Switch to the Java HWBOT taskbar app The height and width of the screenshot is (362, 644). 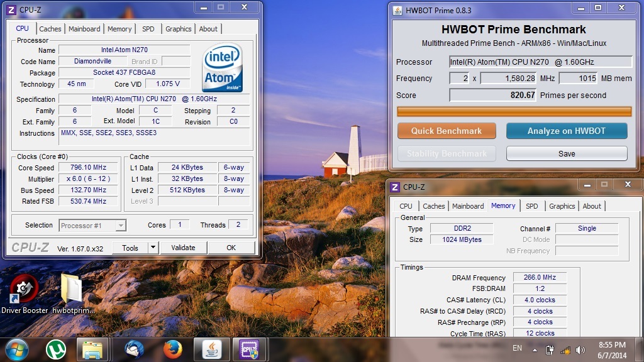211,350
